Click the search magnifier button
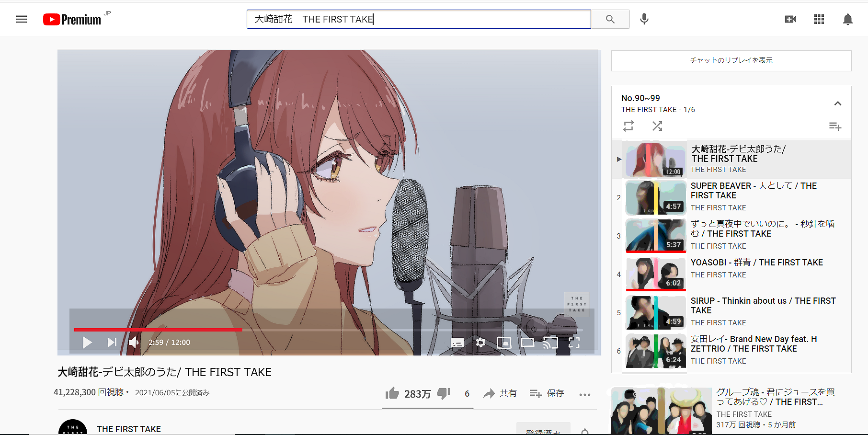Viewport: 868px width, 435px height. click(610, 19)
